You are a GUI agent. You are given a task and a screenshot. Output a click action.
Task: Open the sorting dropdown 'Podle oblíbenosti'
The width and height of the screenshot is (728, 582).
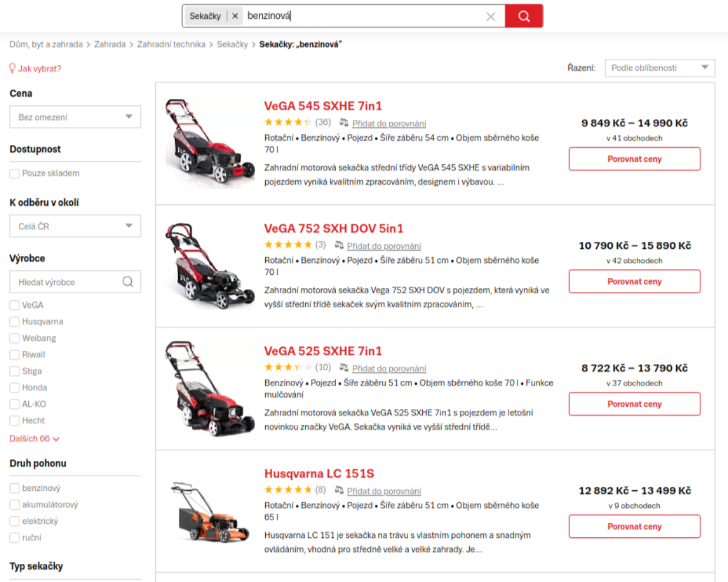click(660, 68)
